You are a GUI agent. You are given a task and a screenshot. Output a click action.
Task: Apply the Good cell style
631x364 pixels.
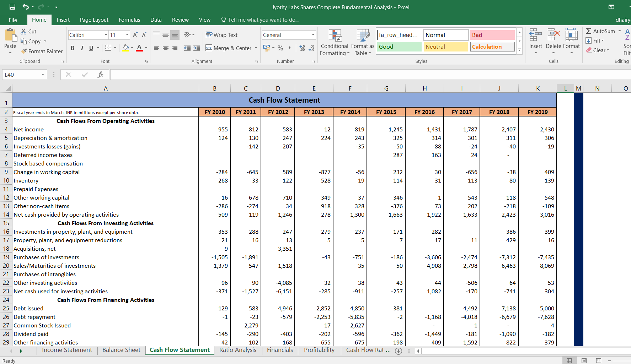[399, 47]
